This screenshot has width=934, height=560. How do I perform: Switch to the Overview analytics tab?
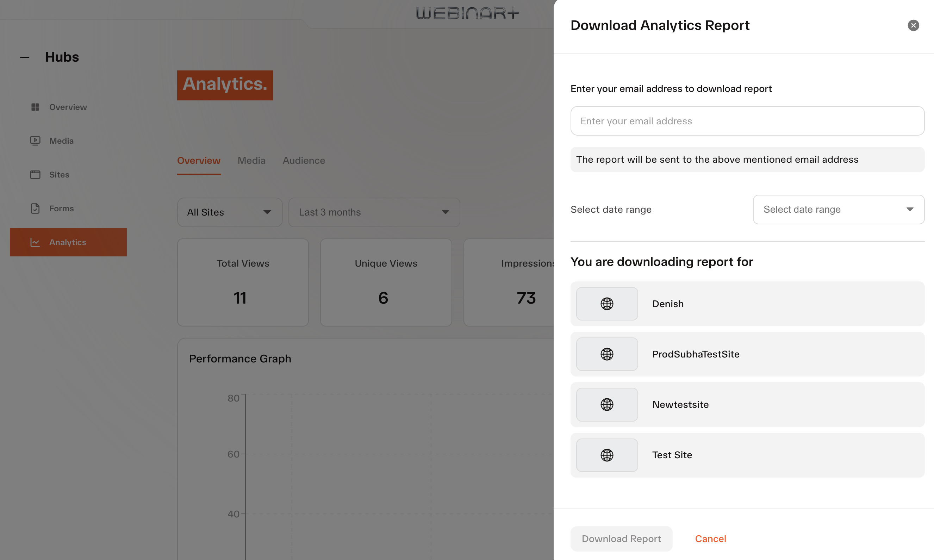pyautogui.click(x=199, y=161)
